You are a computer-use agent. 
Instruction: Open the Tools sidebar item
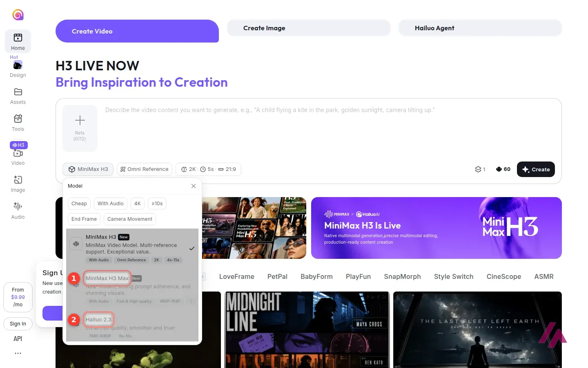pyautogui.click(x=18, y=123)
